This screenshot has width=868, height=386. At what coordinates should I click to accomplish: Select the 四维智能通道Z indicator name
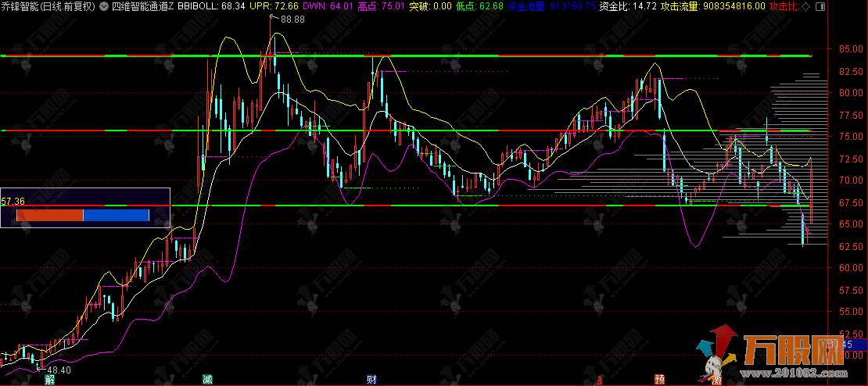click(x=142, y=6)
